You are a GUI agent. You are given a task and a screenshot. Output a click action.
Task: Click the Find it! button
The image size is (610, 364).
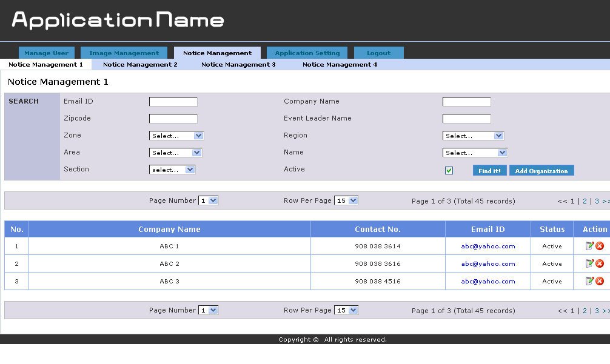point(489,171)
